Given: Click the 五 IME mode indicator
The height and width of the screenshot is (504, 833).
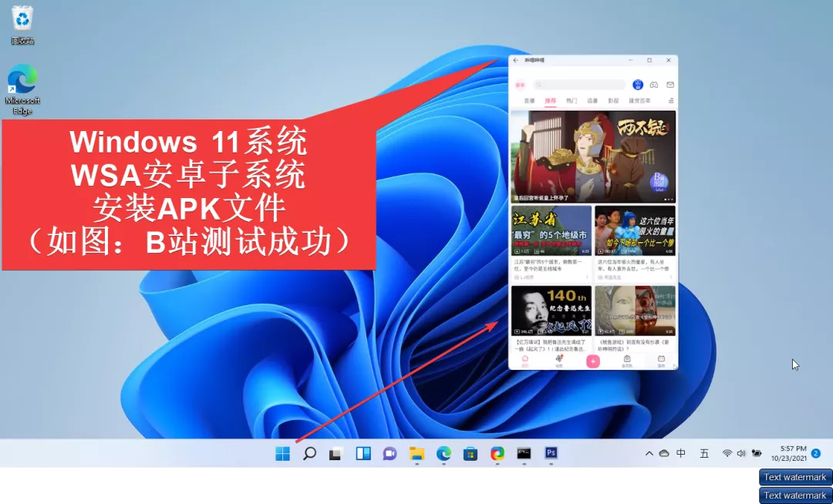Looking at the screenshot, I should pyautogui.click(x=704, y=454).
